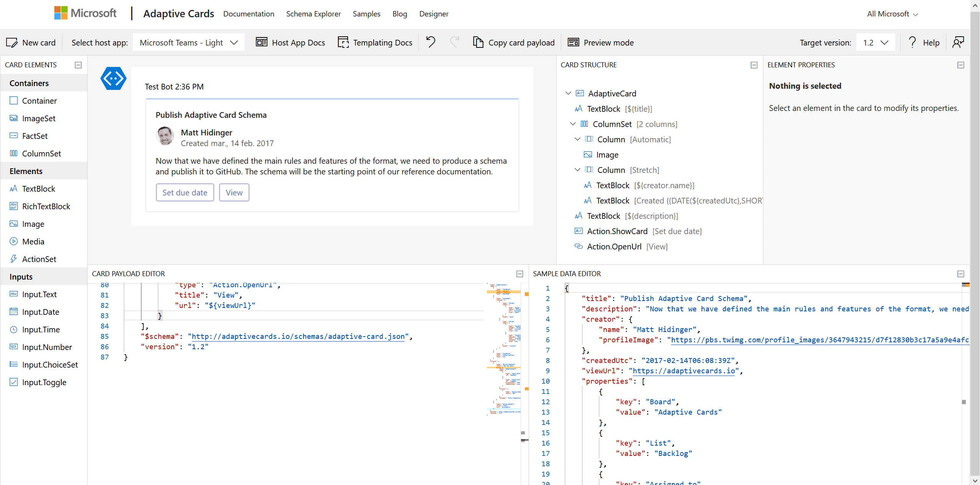
Task: Expand the All Microsoft menu
Action: point(892,14)
